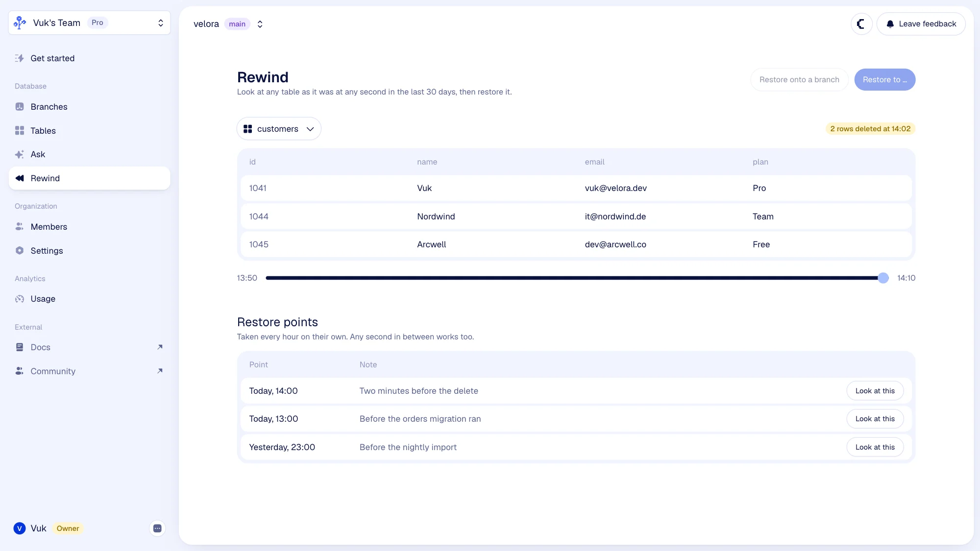This screenshot has width=980, height=551.
Task: Open the Tables section
Action: [x=89, y=131]
